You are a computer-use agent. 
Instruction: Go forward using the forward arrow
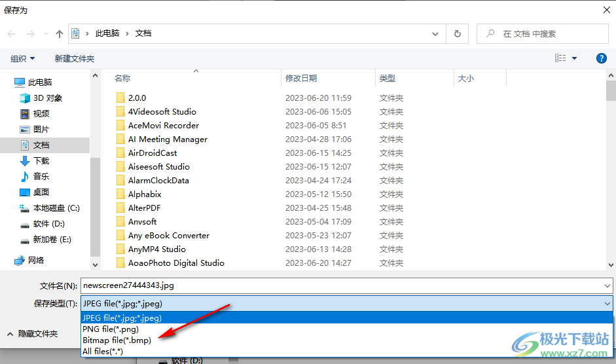[30, 34]
